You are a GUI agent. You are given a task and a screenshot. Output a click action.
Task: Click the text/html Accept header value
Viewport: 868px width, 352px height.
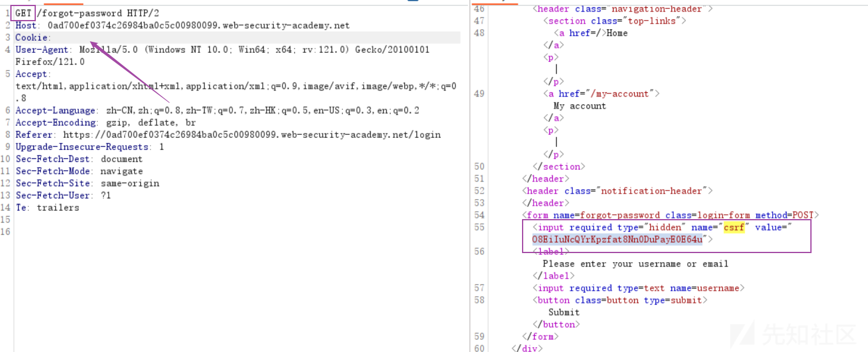coord(236,92)
